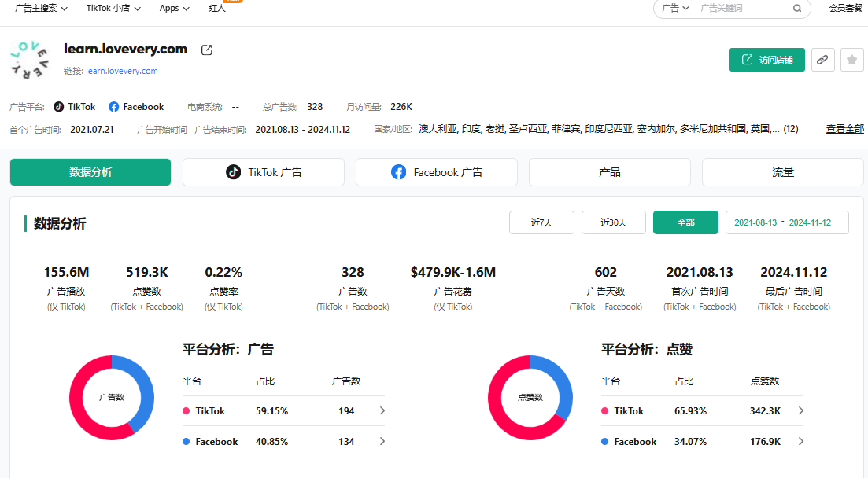Click the 65.93% TikTok likes share
Image resolution: width=868 pixels, height=478 pixels.
[x=690, y=411]
